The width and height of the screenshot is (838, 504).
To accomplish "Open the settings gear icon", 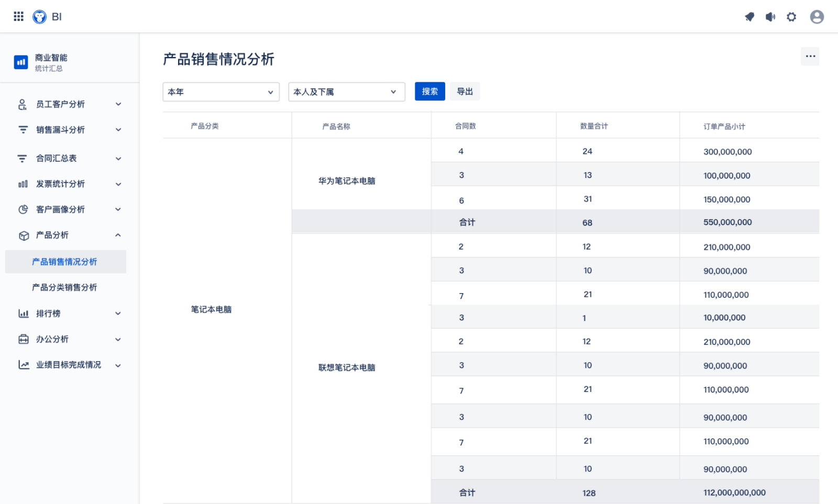I will [791, 17].
